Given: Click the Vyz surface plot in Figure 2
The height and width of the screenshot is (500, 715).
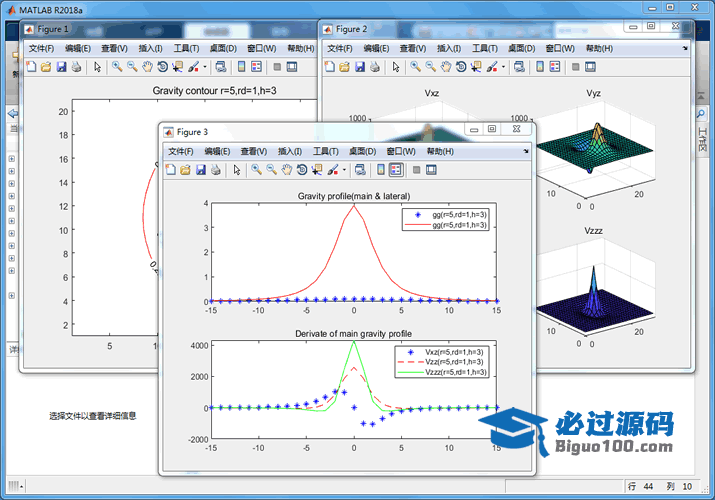Looking at the screenshot, I should 596,148.
